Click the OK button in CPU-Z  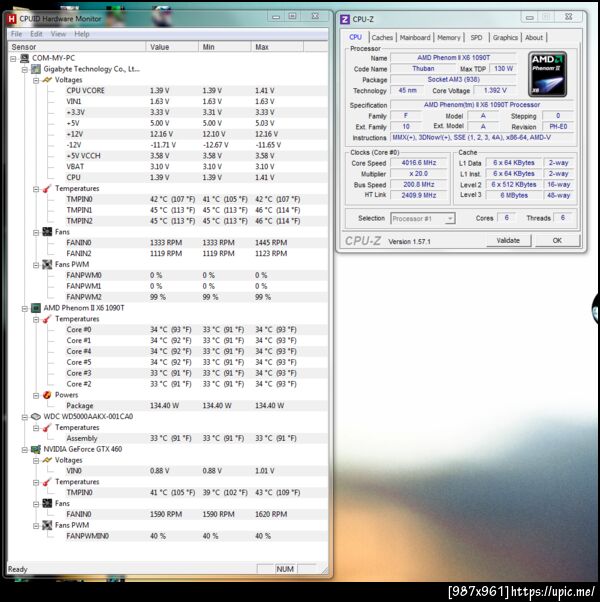(x=557, y=241)
